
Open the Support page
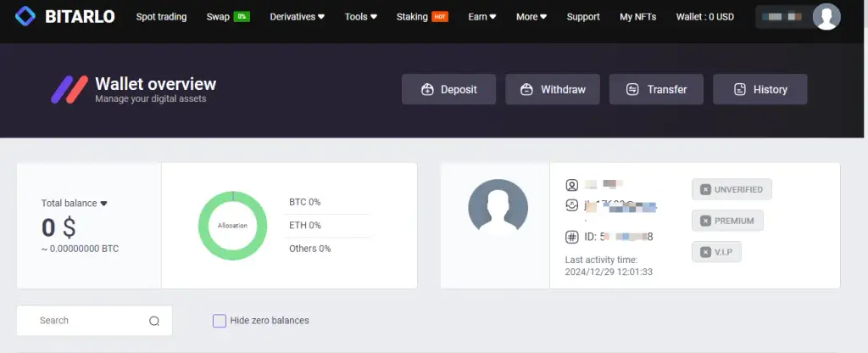point(583,17)
